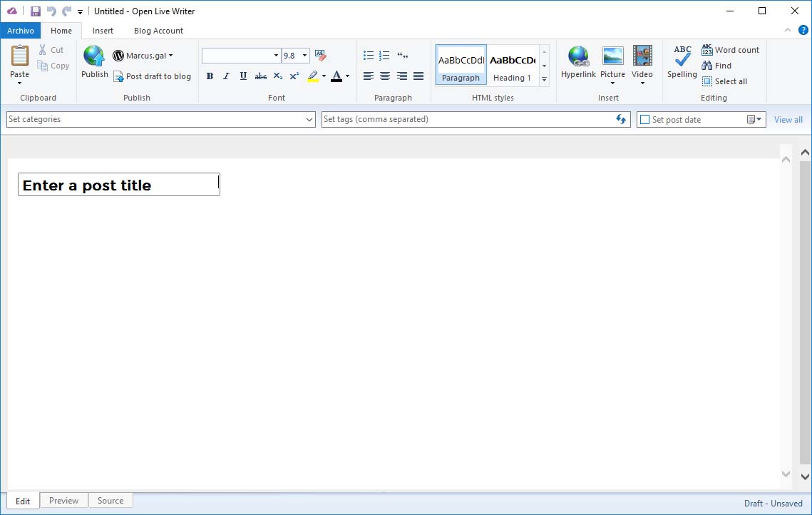The width and height of the screenshot is (812, 515).
Task: Switch to the Insert ribbon tab
Action: coord(103,31)
